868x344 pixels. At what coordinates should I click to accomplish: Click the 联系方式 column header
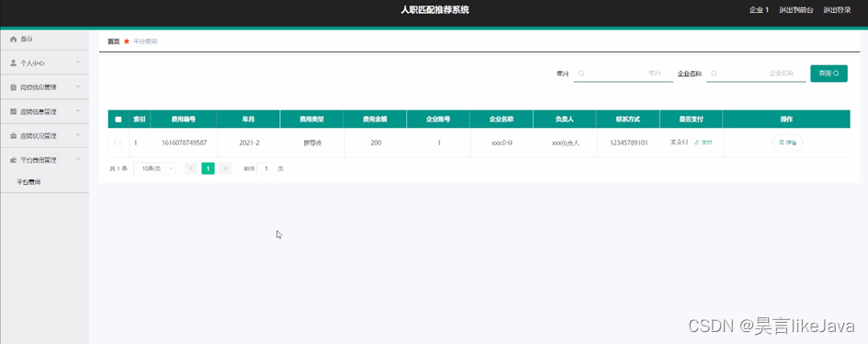click(627, 119)
